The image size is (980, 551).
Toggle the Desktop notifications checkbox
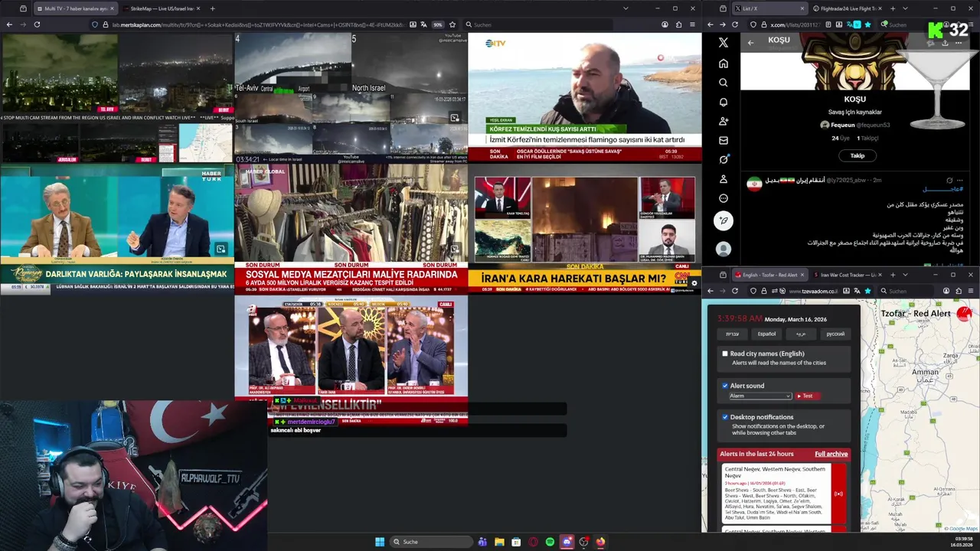click(725, 417)
